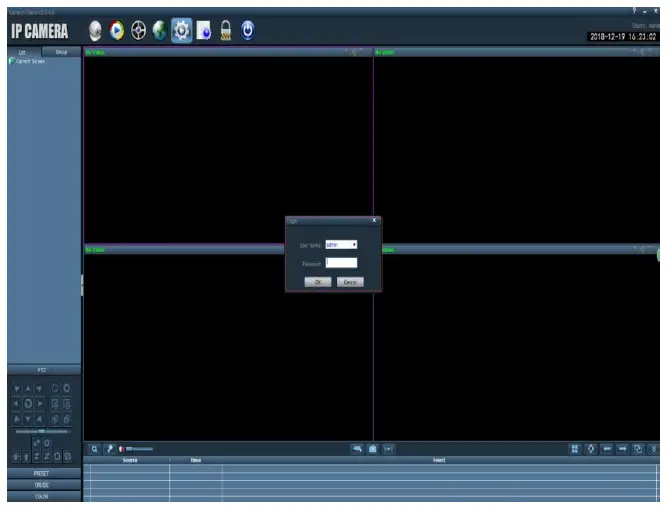
Task: Open the video playback player icon
Action: [x=116, y=30]
